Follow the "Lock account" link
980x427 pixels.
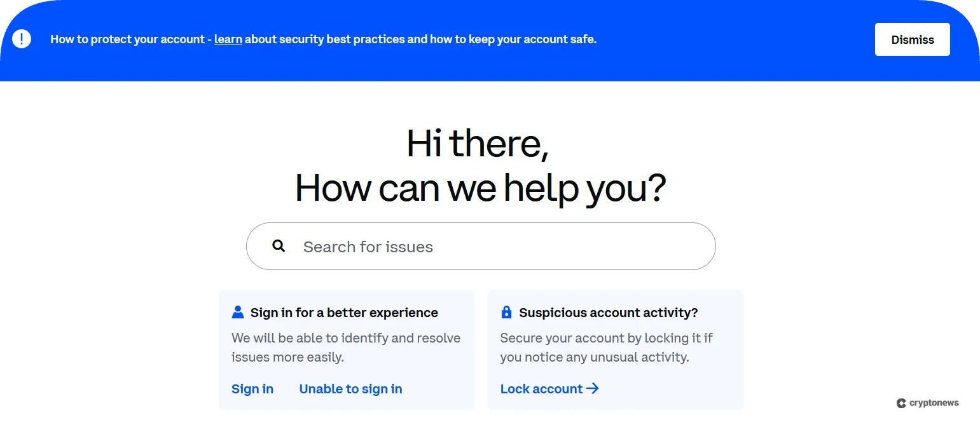[x=541, y=388]
